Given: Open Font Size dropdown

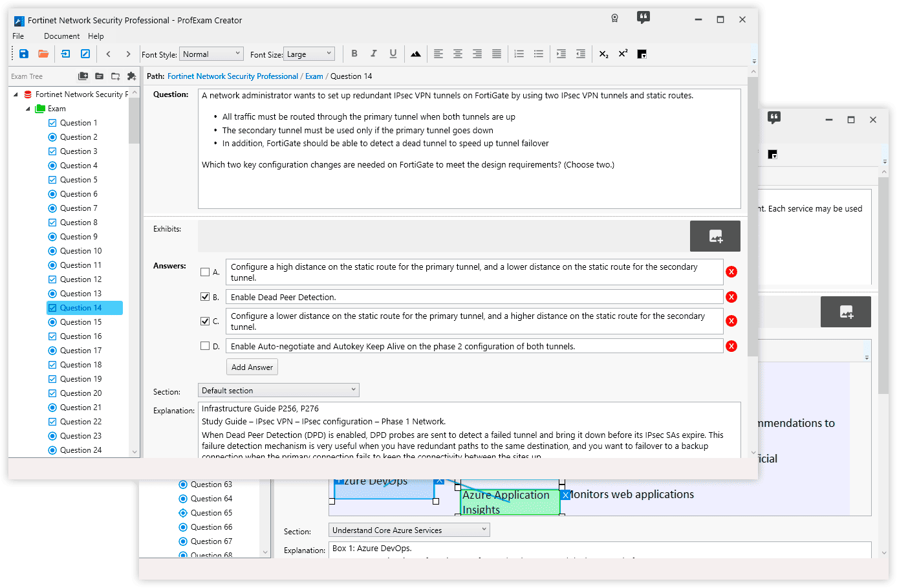Looking at the screenshot, I should point(310,54).
